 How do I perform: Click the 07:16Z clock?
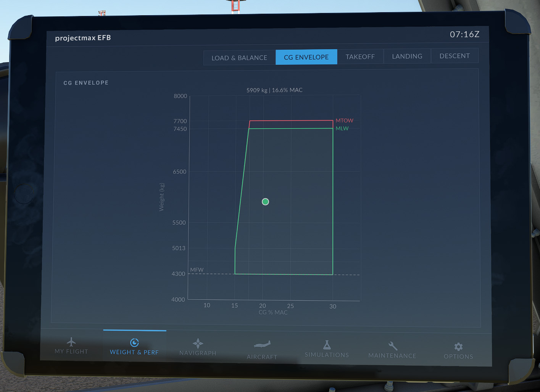click(464, 34)
